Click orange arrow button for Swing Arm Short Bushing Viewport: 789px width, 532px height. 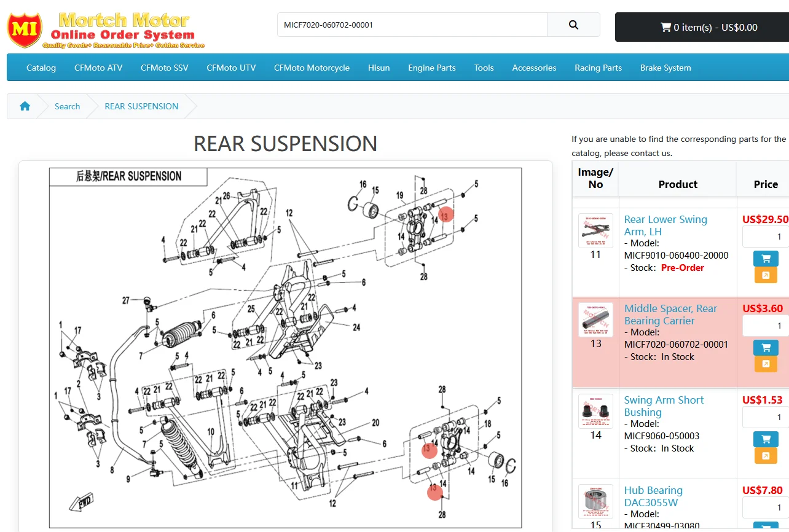coord(766,456)
